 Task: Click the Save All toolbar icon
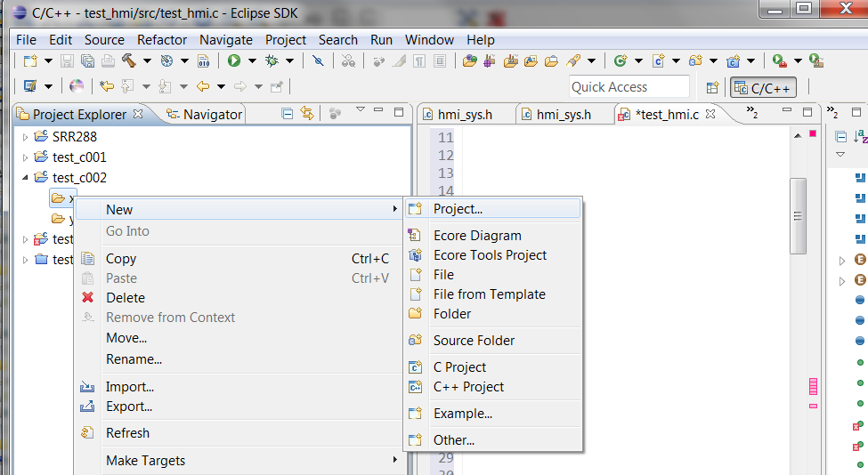87,60
